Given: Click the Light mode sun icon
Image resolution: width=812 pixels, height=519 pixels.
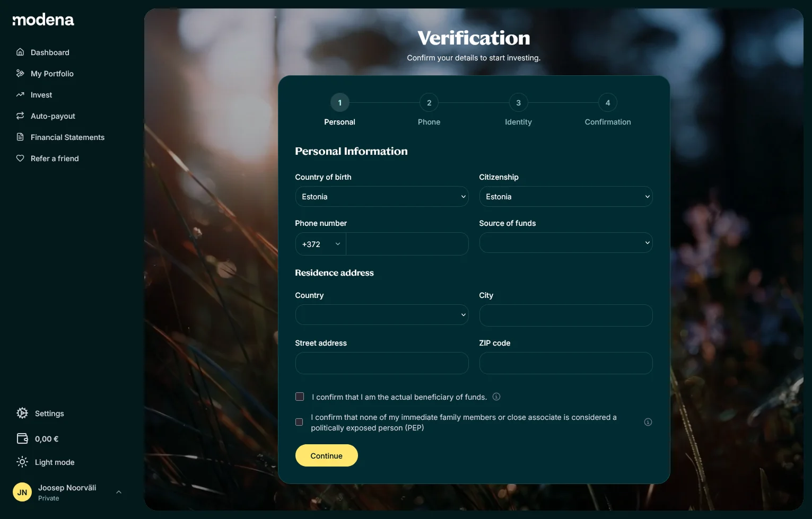Looking at the screenshot, I should click(x=22, y=462).
